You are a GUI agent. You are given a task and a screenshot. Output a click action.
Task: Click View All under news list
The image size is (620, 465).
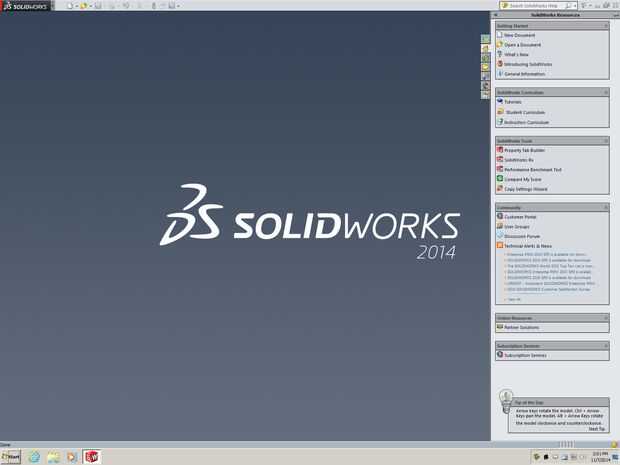[514, 299]
